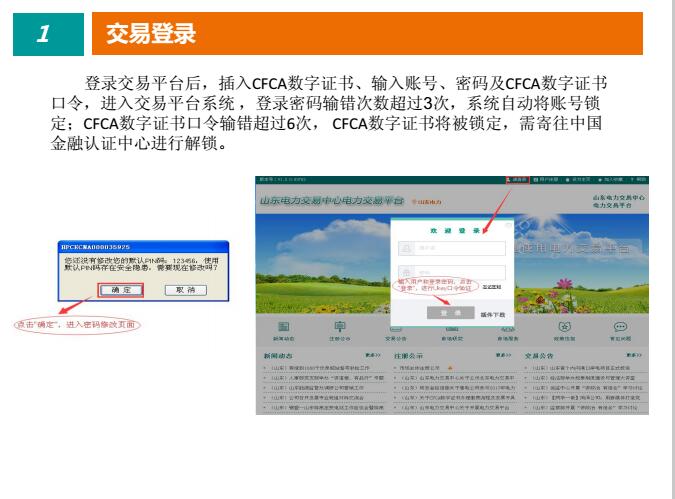Click the 插件下载 plugin download link
Image resolution: width=675 pixels, height=499 pixels.
[x=493, y=314]
